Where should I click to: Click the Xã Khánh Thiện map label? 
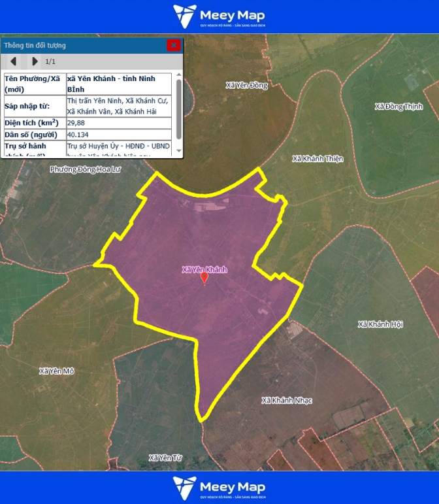tap(317, 159)
